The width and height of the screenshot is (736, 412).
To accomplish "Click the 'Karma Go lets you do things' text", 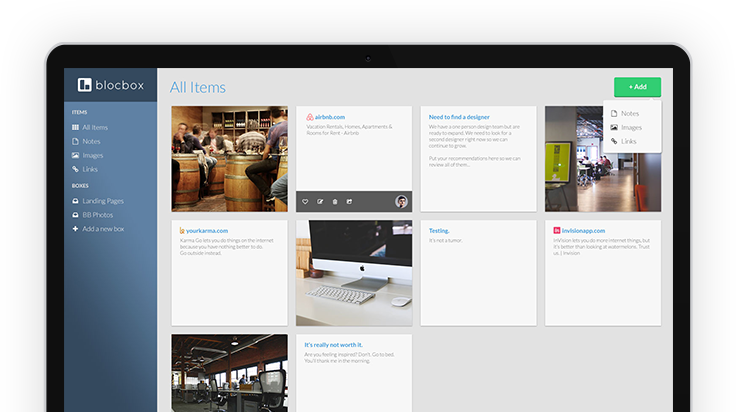I will [226, 246].
